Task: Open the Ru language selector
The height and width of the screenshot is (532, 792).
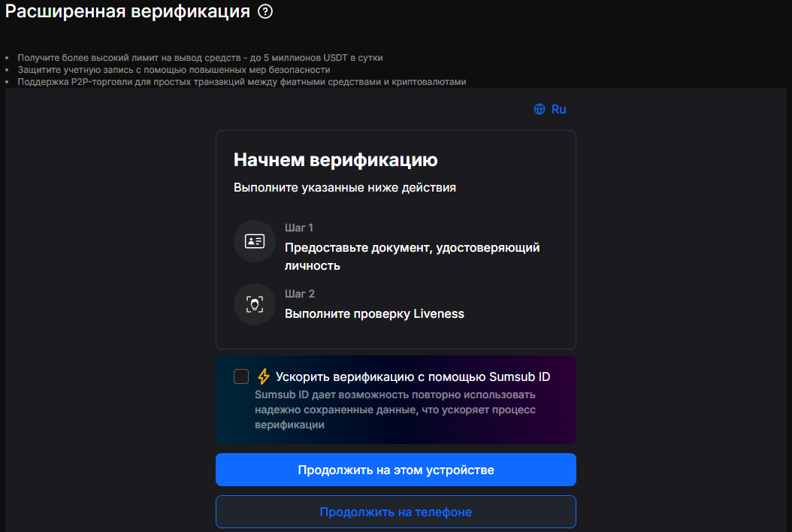Action: (550, 109)
